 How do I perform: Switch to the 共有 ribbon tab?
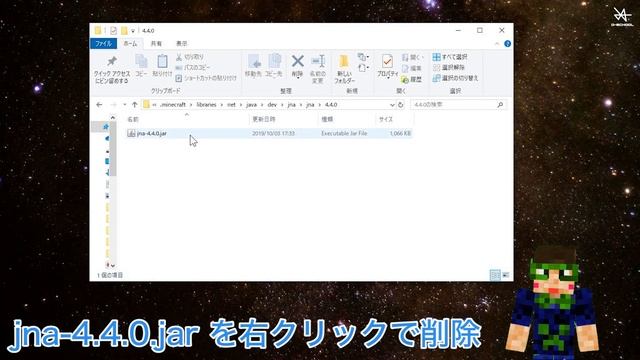(x=156, y=43)
